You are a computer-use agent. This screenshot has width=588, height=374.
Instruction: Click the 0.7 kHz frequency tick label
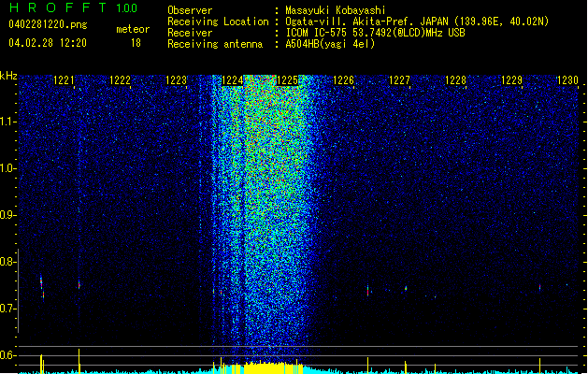pos(7,309)
